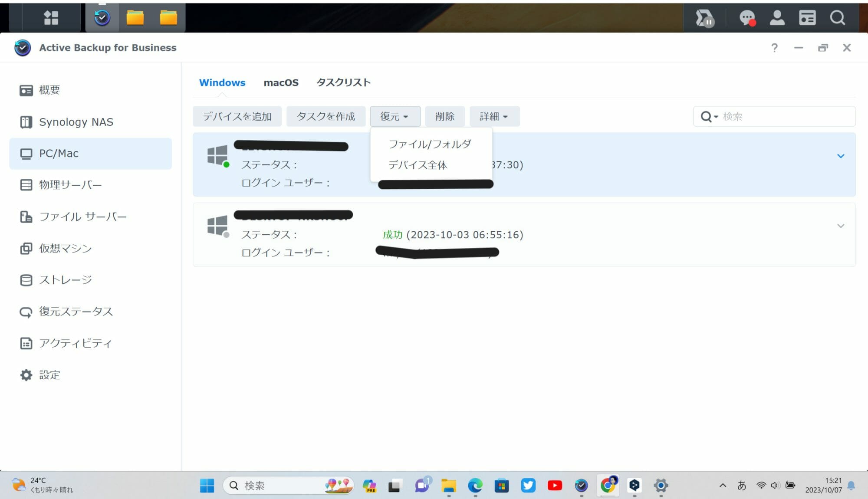The width and height of the screenshot is (868, 499).
Task: Open Task View icon in taskbar
Action: pyautogui.click(x=395, y=486)
